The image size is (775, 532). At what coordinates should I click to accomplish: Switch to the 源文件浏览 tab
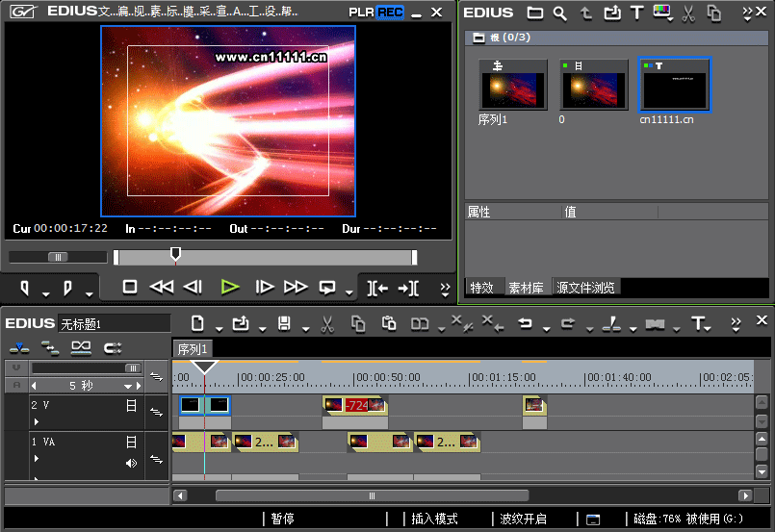pyautogui.click(x=585, y=288)
